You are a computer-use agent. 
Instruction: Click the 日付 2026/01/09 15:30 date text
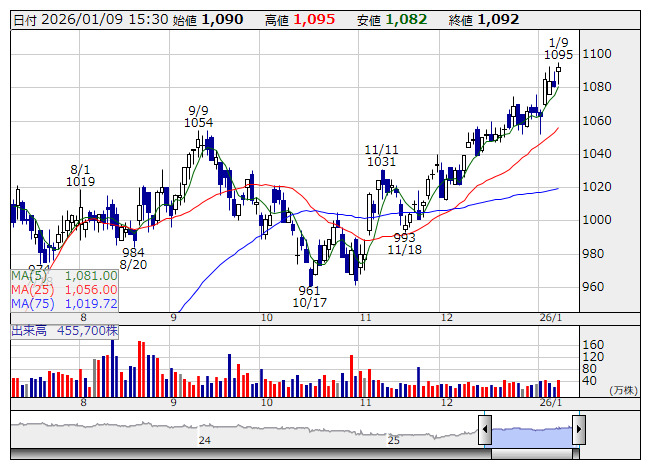[x=91, y=20]
